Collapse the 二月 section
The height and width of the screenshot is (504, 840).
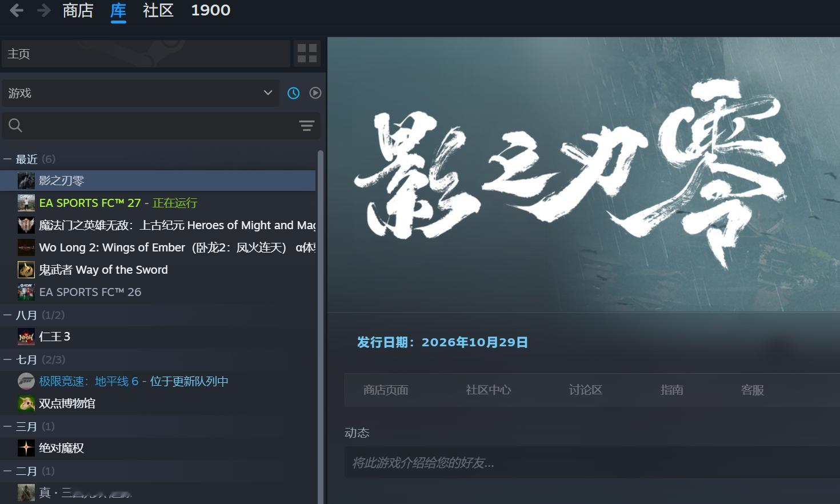(x=7, y=471)
